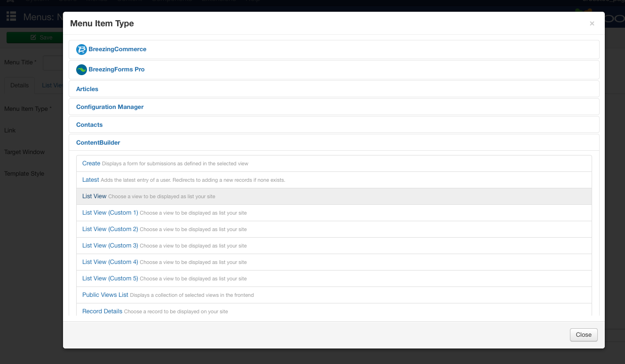
Task: Select List View (Custom 1)
Action: pyautogui.click(x=334, y=213)
